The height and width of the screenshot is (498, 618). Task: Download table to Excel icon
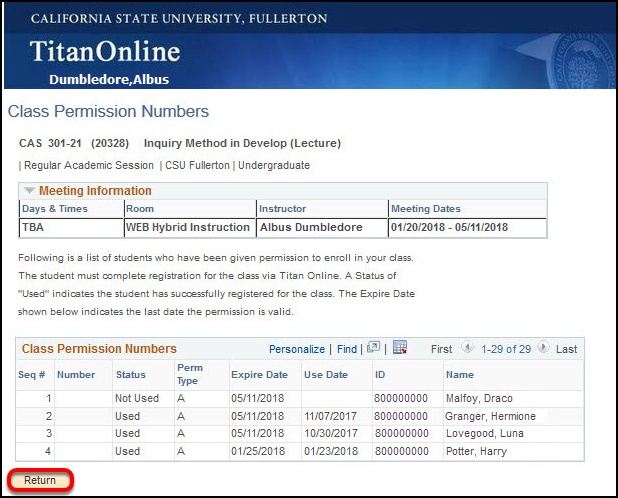coord(400,347)
